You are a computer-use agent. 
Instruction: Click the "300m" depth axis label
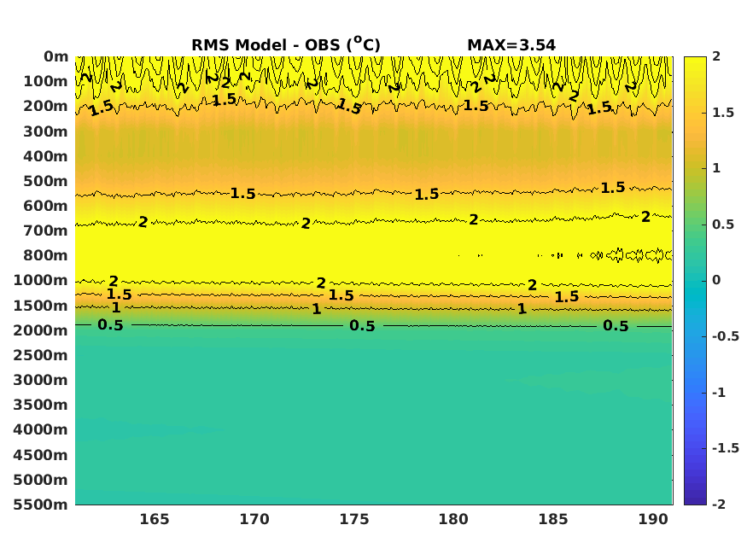click(46, 131)
